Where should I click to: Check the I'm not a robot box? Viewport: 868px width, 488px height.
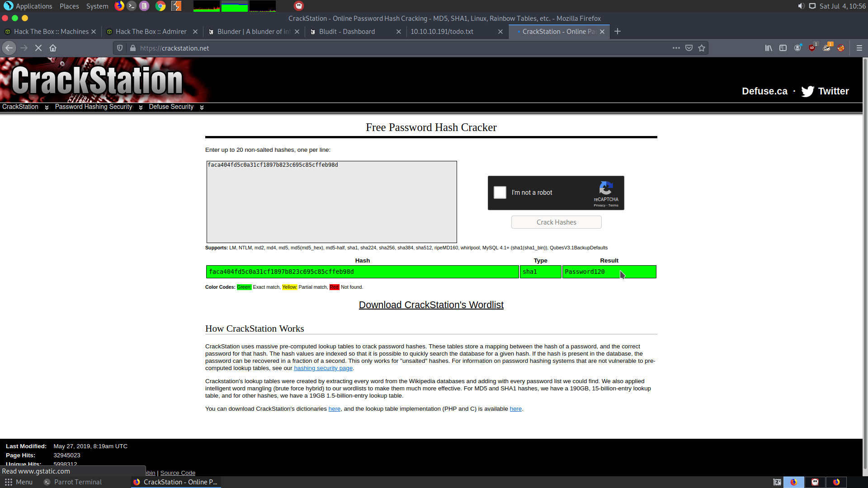tap(500, 192)
